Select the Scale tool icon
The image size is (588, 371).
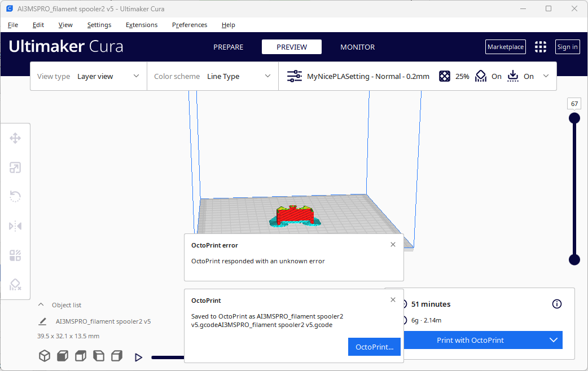click(15, 167)
